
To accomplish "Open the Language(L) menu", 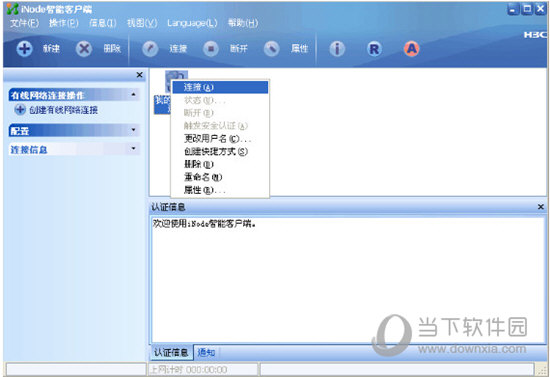I will click(192, 23).
